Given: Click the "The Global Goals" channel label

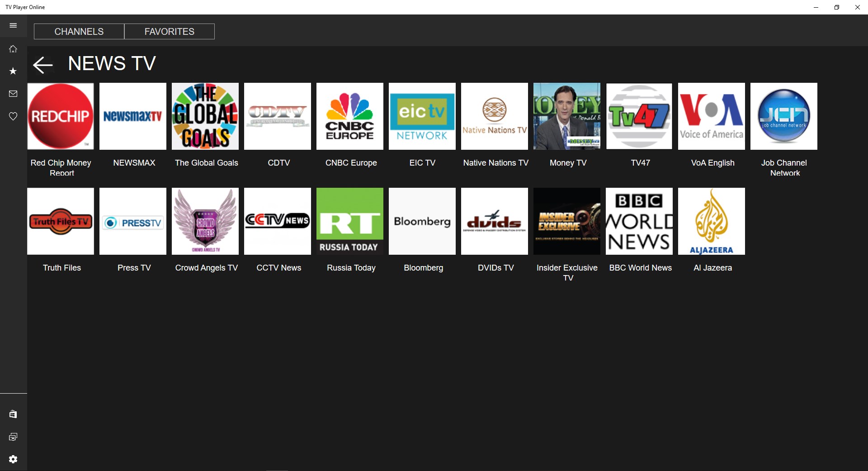Looking at the screenshot, I should click(207, 163).
